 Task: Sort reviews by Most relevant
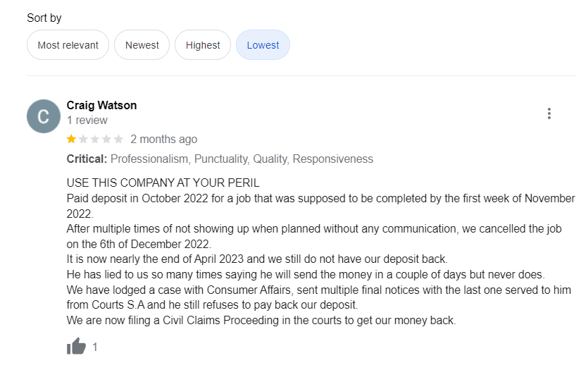pos(68,45)
